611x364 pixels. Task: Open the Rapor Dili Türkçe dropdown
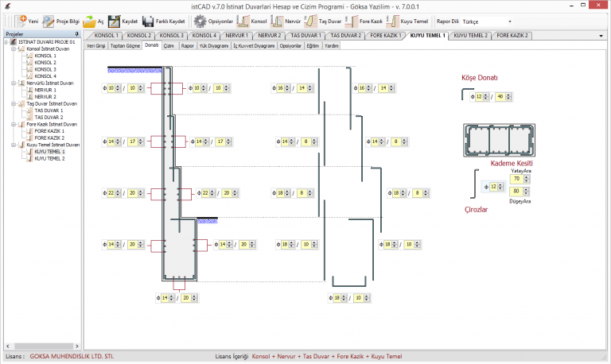(x=509, y=21)
